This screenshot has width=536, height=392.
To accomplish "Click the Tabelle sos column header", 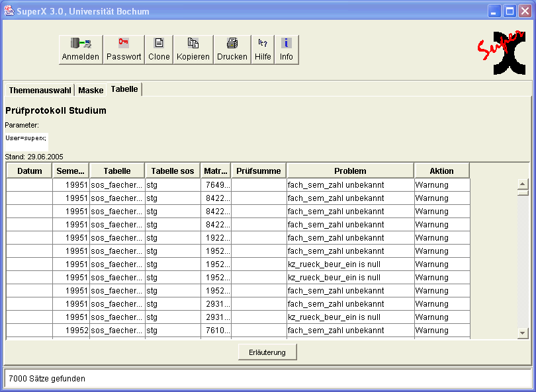I will pyautogui.click(x=173, y=171).
